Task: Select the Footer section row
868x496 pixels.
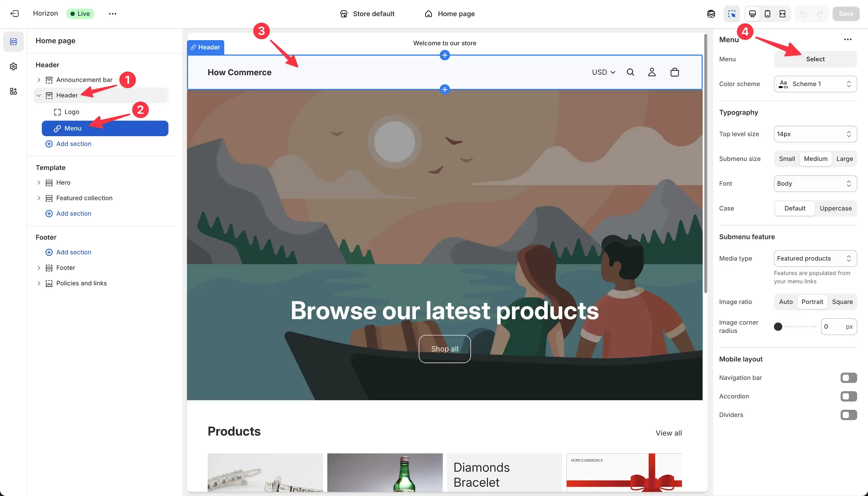Action: 101,268
